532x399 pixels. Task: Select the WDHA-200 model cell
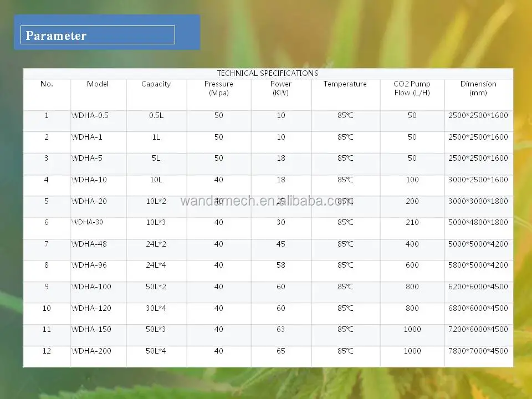(x=91, y=351)
